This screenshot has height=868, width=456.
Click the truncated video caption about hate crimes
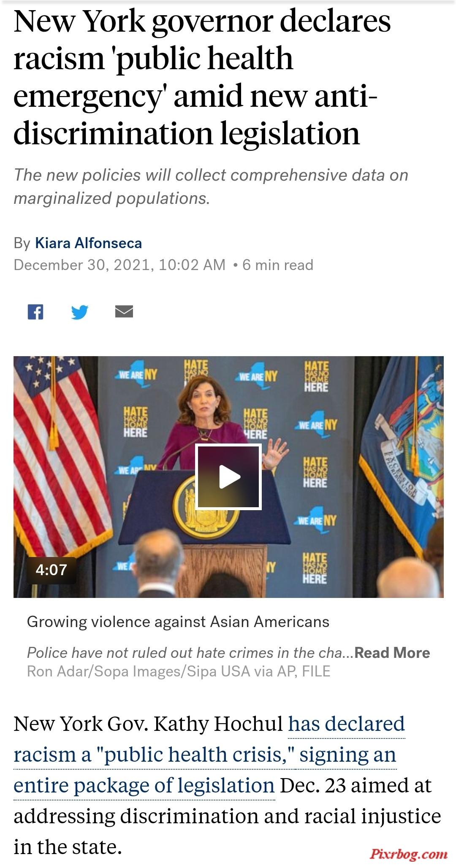(190, 652)
